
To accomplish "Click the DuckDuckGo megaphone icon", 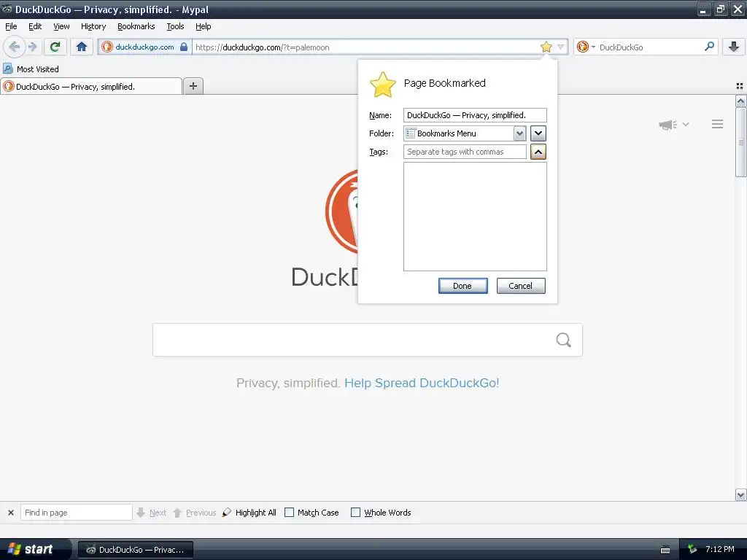I will pos(668,124).
